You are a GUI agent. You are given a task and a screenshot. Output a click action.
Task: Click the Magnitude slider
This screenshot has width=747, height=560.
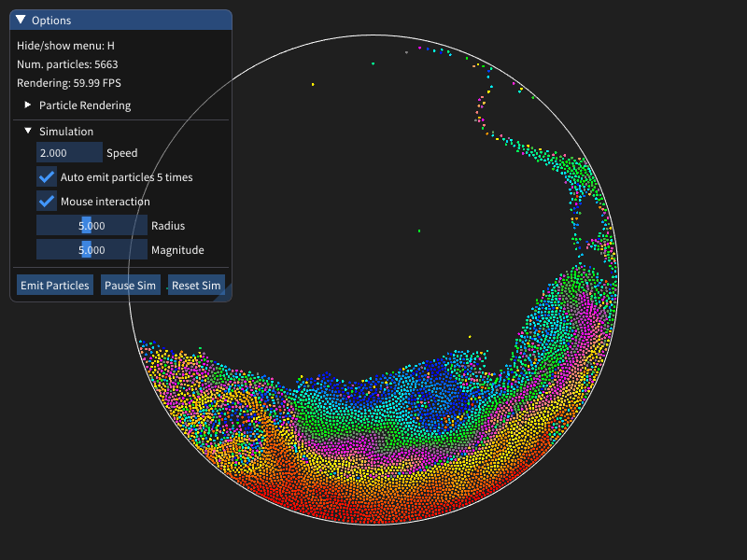click(x=92, y=249)
